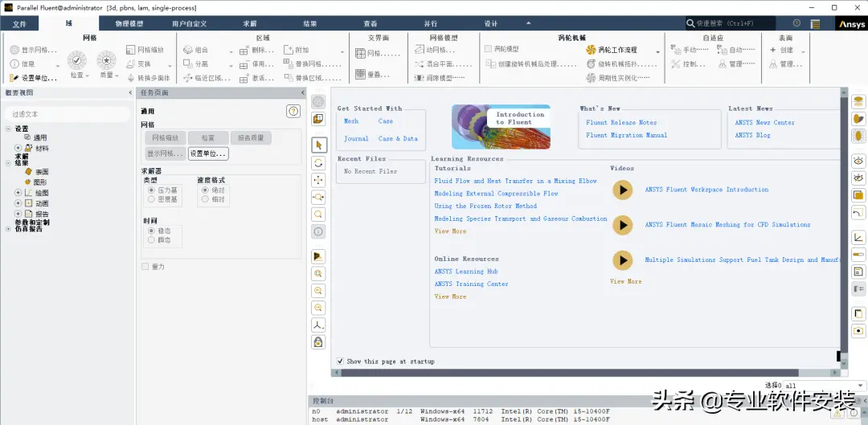Uncheck Show this page at startup
The width and height of the screenshot is (868, 425).
(341, 362)
